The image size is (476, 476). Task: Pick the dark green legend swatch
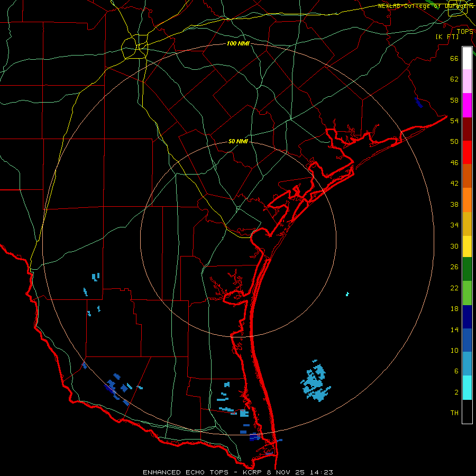[467, 269]
